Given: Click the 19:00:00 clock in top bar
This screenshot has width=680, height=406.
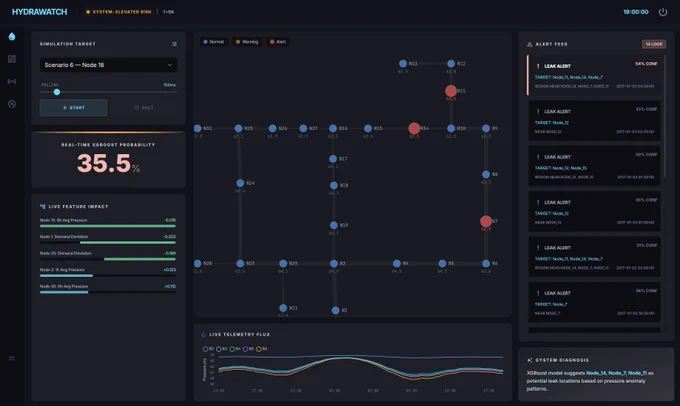Looking at the screenshot, I should tap(636, 12).
